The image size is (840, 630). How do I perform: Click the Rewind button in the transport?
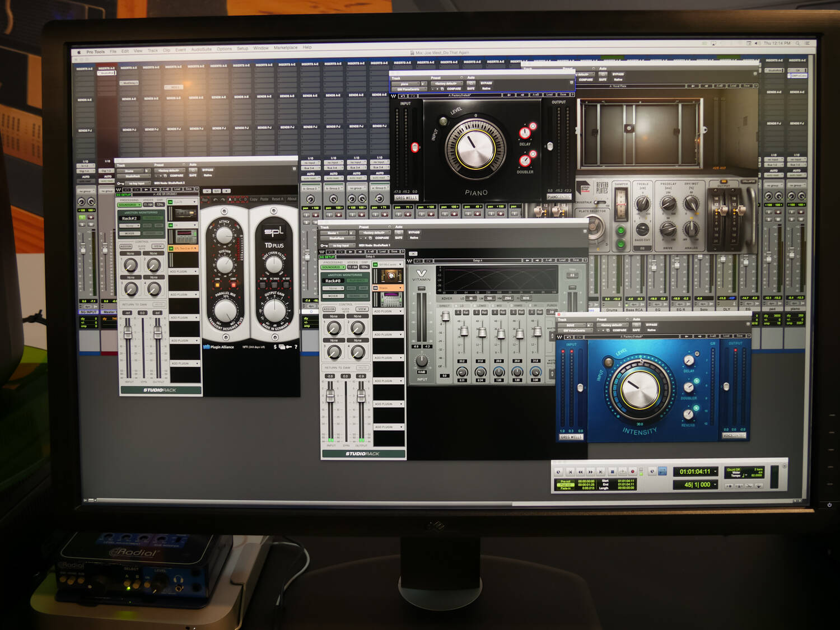coord(581,472)
